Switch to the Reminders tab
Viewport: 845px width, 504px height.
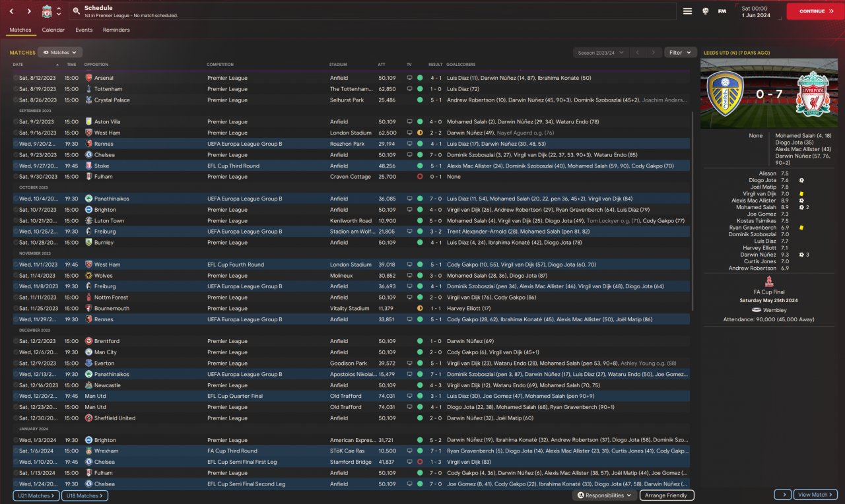point(116,30)
